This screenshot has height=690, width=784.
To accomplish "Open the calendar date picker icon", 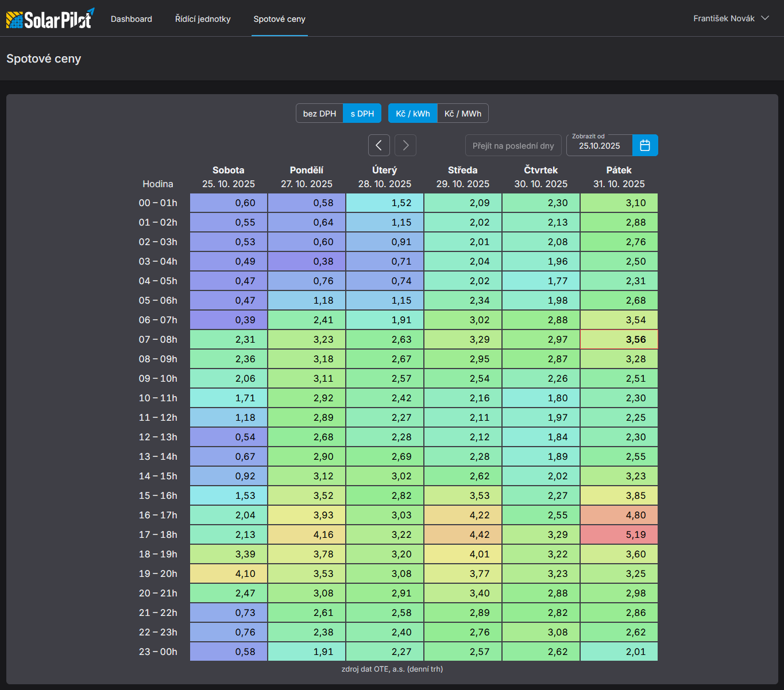I will tap(645, 145).
